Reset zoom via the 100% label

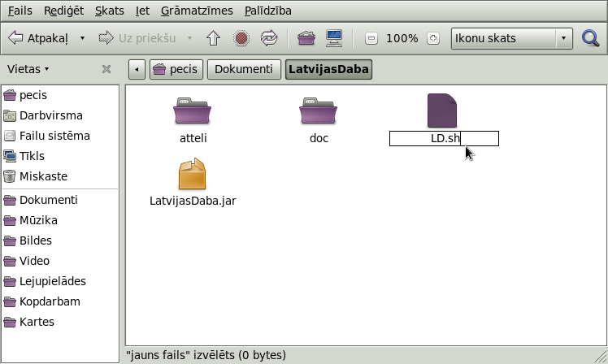point(402,38)
